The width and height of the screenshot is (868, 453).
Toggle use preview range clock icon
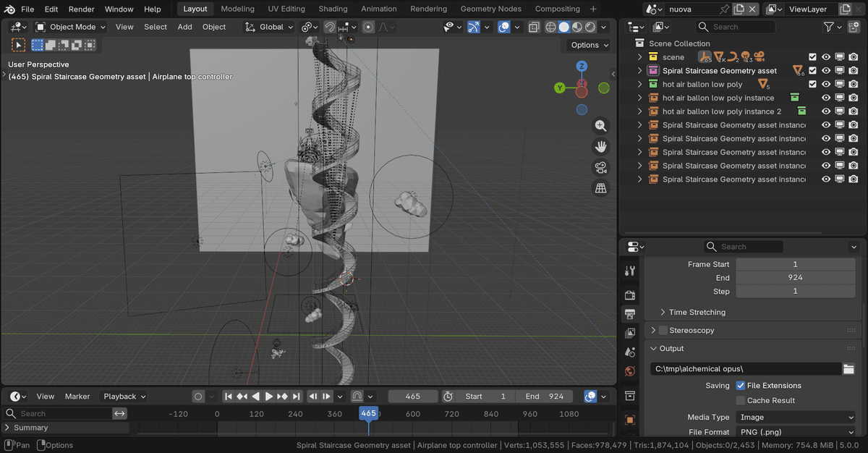tap(448, 397)
